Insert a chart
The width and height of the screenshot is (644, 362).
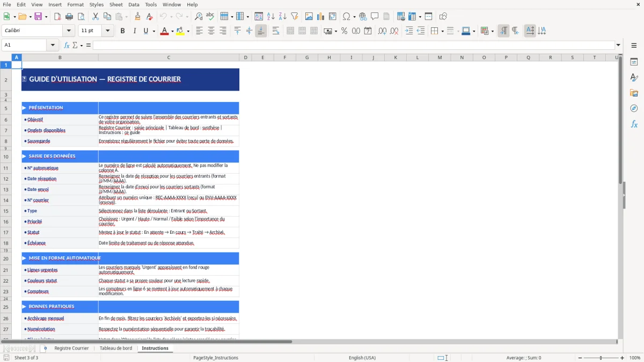click(320, 16)
